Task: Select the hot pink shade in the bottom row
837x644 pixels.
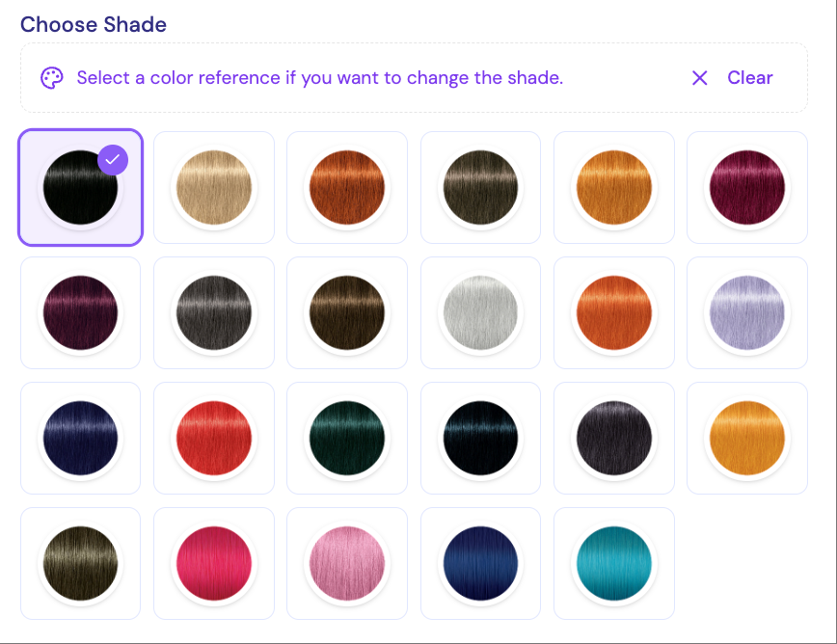Action: (x=214, y=563)
